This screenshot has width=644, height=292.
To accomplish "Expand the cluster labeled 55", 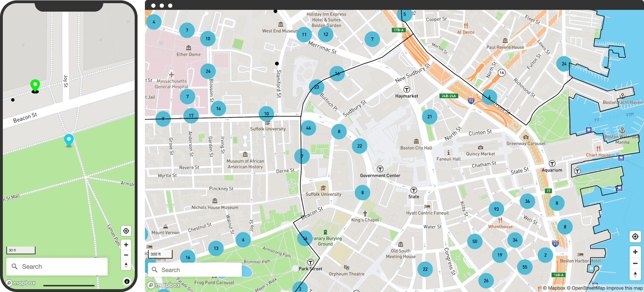I will click(525, 267).
